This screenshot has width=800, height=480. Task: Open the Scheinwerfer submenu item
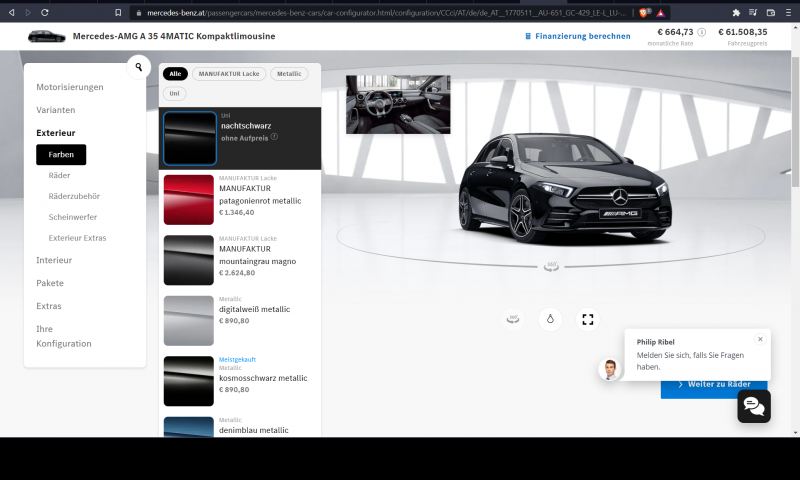pos(72,217)
